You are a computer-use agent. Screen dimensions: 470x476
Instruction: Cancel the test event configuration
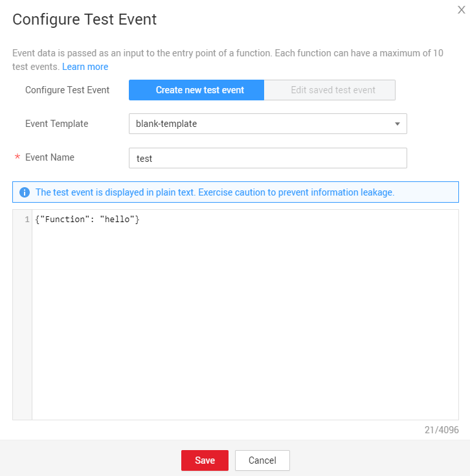pos(262,460)
